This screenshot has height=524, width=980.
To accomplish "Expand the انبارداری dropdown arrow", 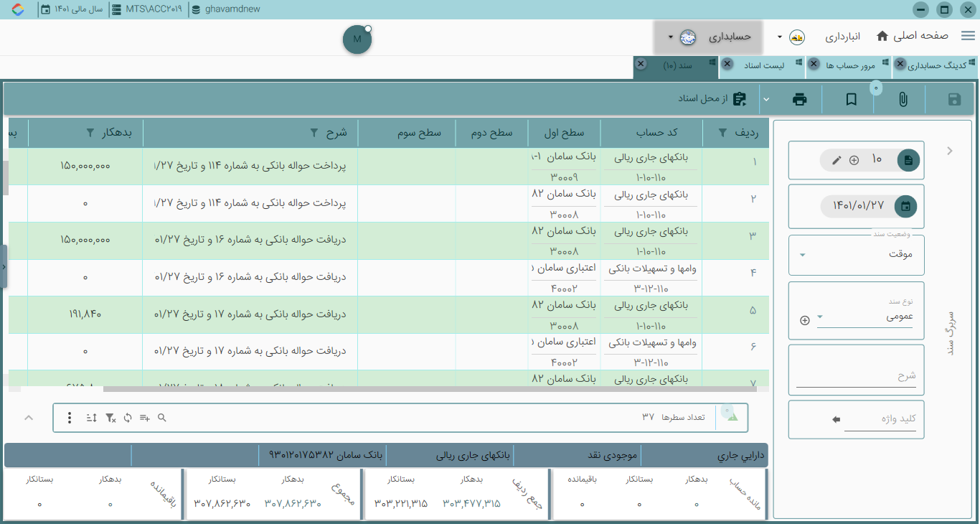I will [x=780, y=37].
